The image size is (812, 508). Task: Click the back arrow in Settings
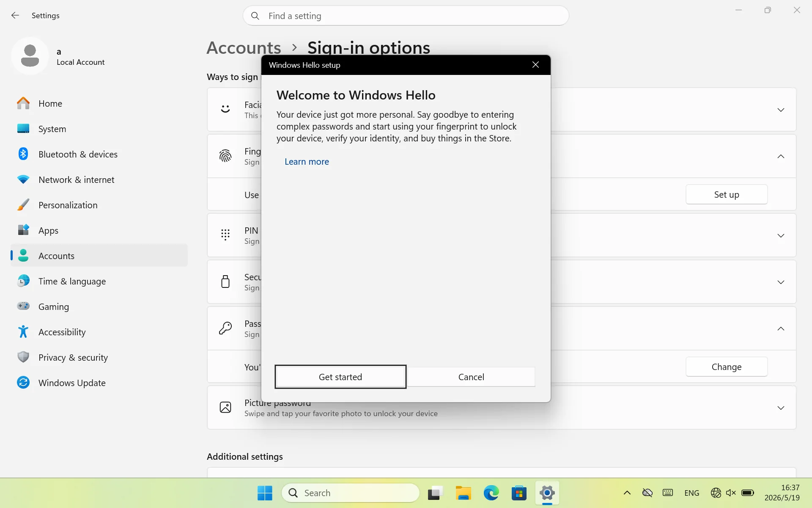point(15,16)
